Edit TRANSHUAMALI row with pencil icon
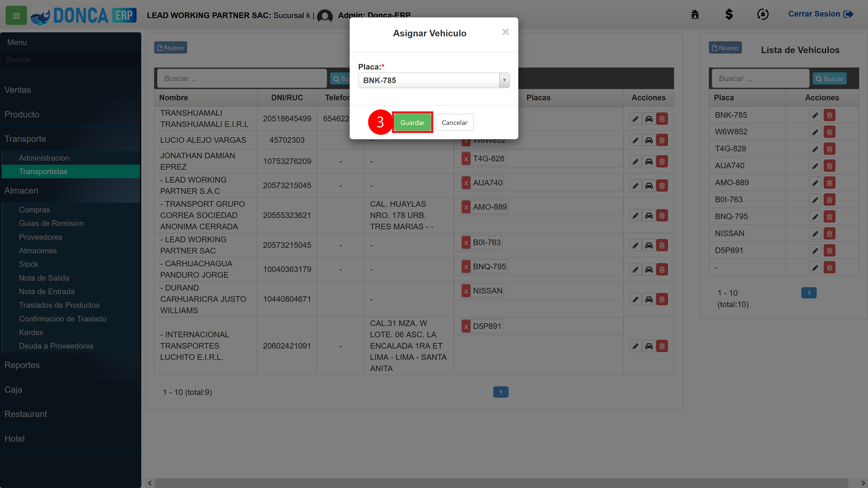The width and height of the screenshot is (868, 488). coord(635,119)
